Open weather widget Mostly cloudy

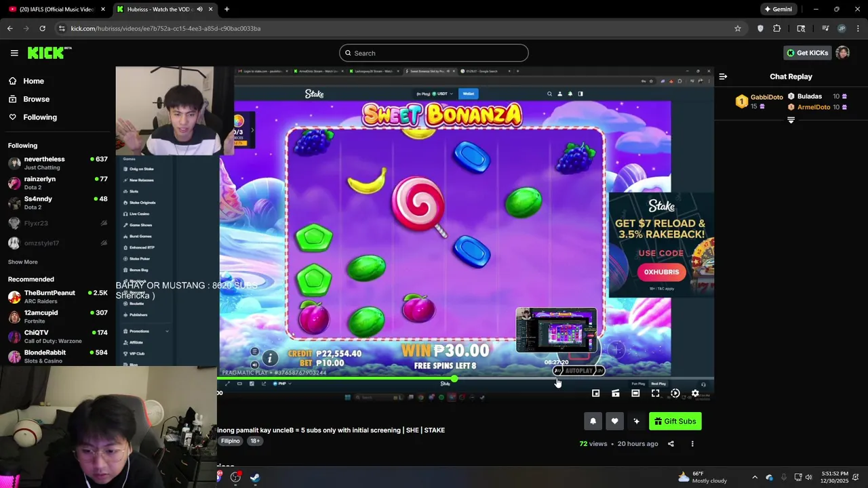click(702, 477)
